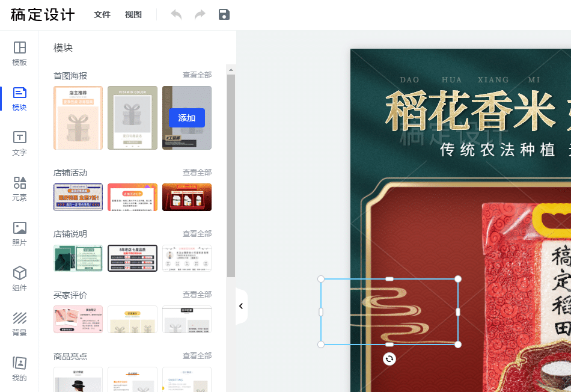Click the top-right corner handle of the selection

pyautogui.click(x=458, y=279)
